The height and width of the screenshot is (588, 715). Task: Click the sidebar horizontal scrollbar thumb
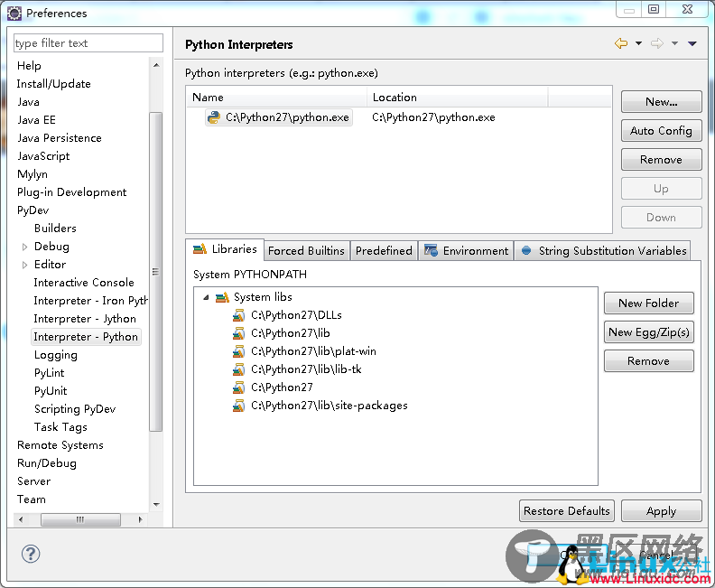(x=80, y=519)
